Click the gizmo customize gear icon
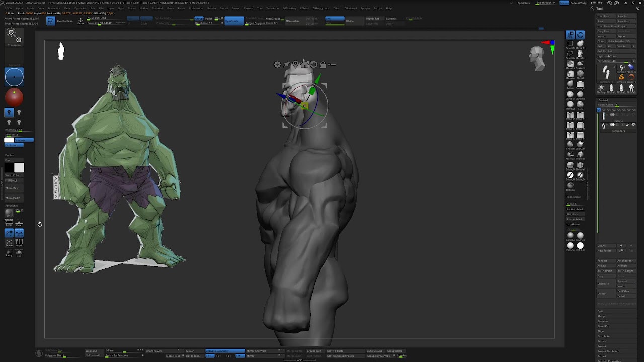The image size is (644, 362). [277, 64]
